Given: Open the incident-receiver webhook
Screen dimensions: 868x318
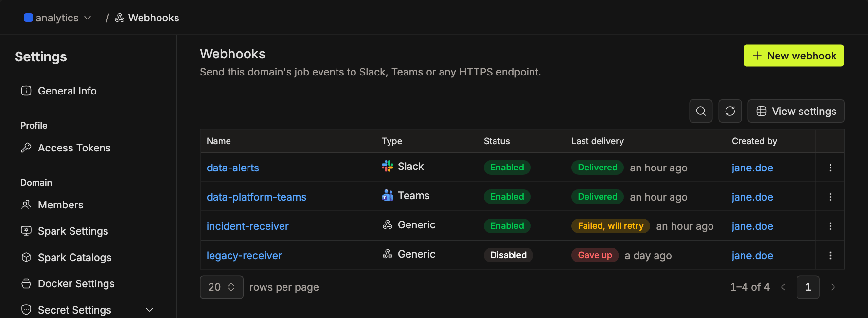Looking at the screenshot, I should (x=248, y=226).
